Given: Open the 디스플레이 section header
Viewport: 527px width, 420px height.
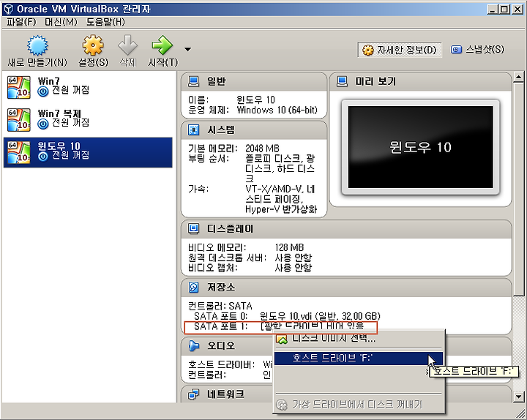Looking at the screenshot, I should pyautogui.click(x=346, y=229).
